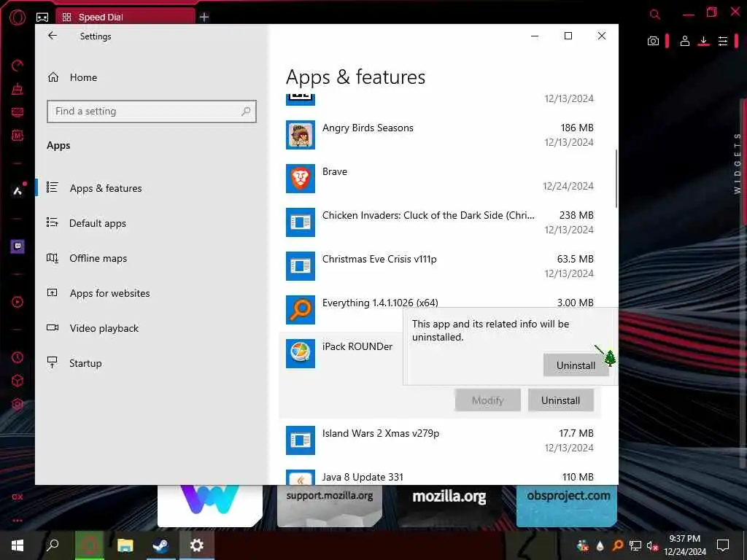Select Chicken Invaders app entry
The height and width of the screenshot is (560, 747).
pos(440,222)
